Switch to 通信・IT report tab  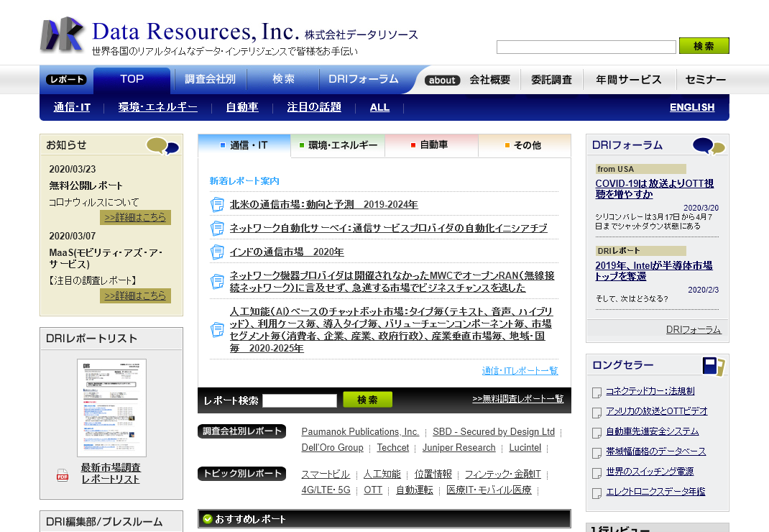click(x=244, y=145)
